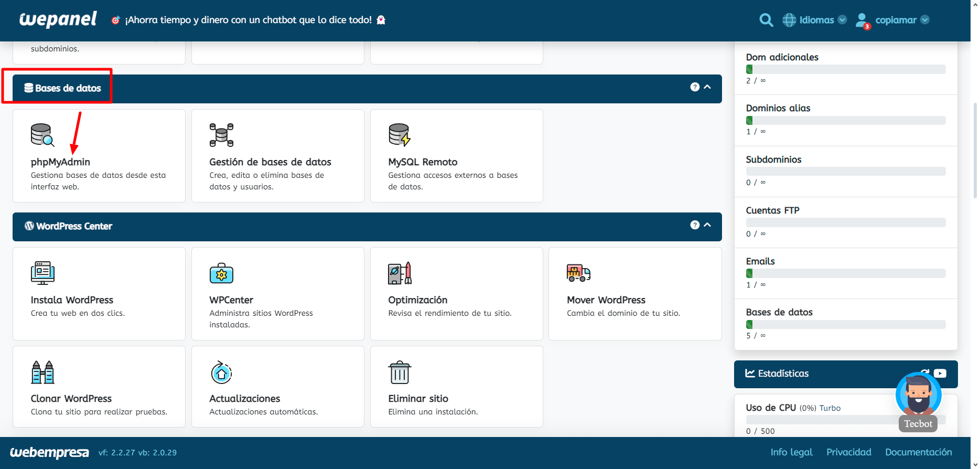Select Eliminar sitio title
Image resolution: width=980 pixels, height=469 pixels.
click(418, 399)
